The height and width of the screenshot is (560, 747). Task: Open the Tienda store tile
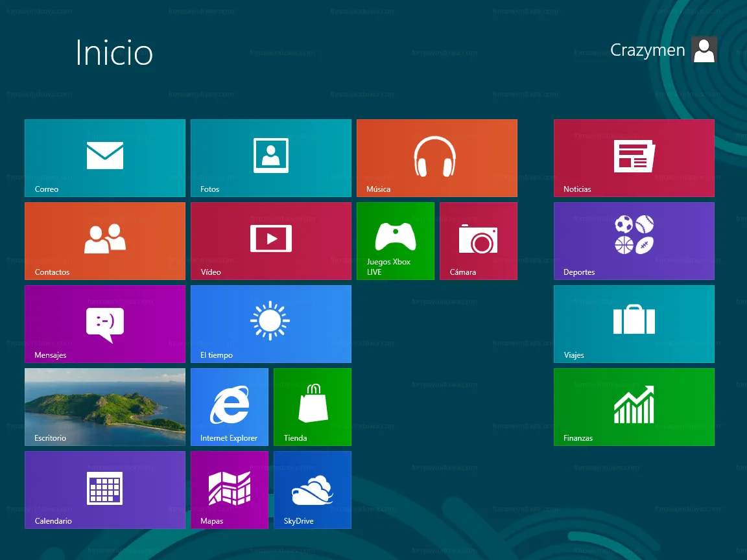click(313, 406)
